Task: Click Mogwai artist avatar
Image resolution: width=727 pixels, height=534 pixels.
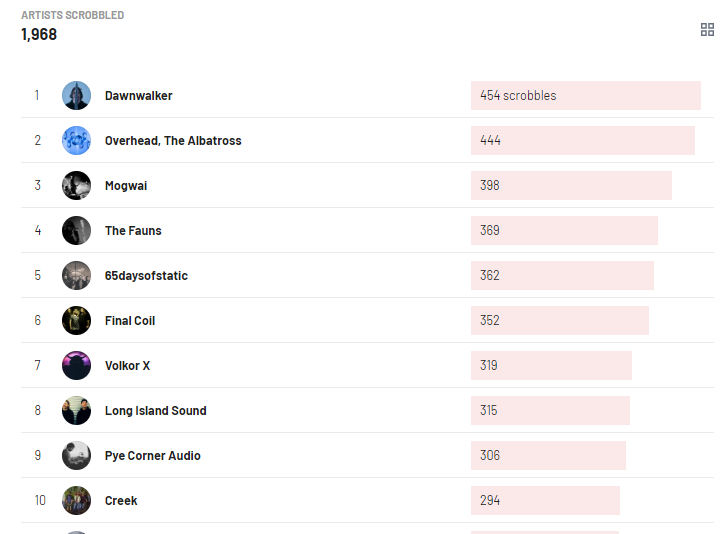Action: pyautogui.click(x=76, y=186)
